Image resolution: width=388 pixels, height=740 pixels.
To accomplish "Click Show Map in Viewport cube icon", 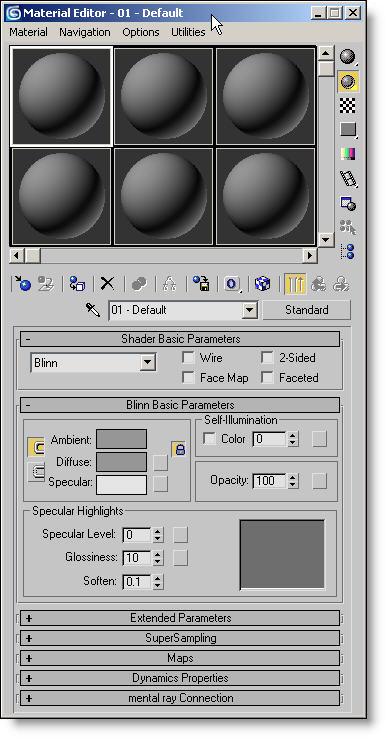I will click(x=262, y=284).
